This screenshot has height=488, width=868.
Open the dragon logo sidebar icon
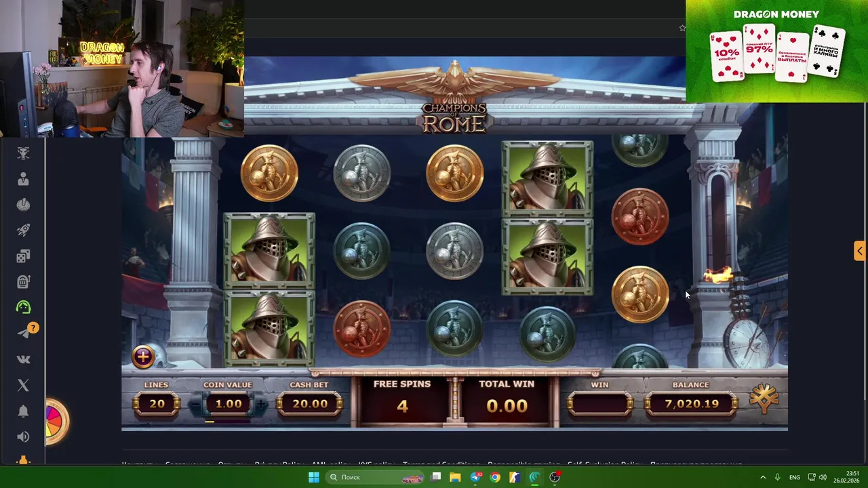coord(23,153)
